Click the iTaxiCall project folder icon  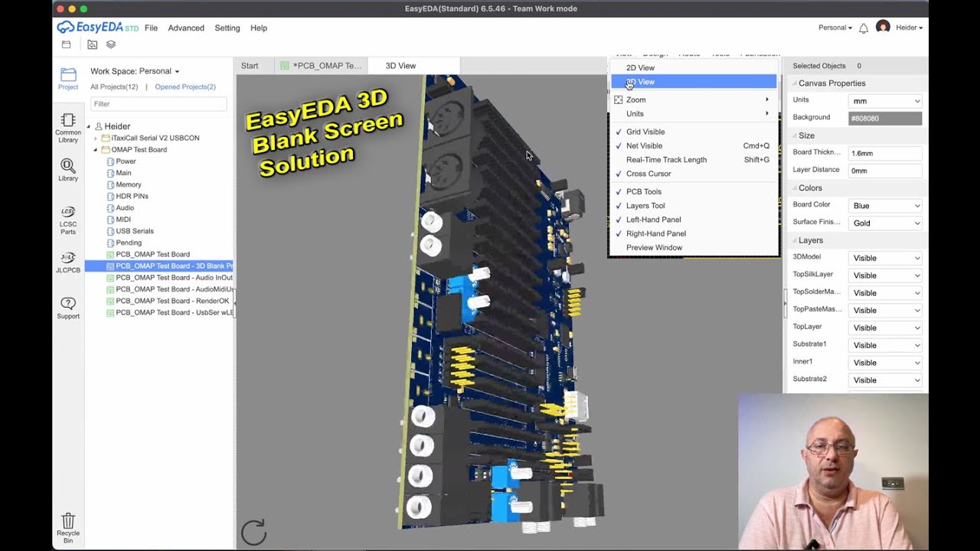point(106,139)
